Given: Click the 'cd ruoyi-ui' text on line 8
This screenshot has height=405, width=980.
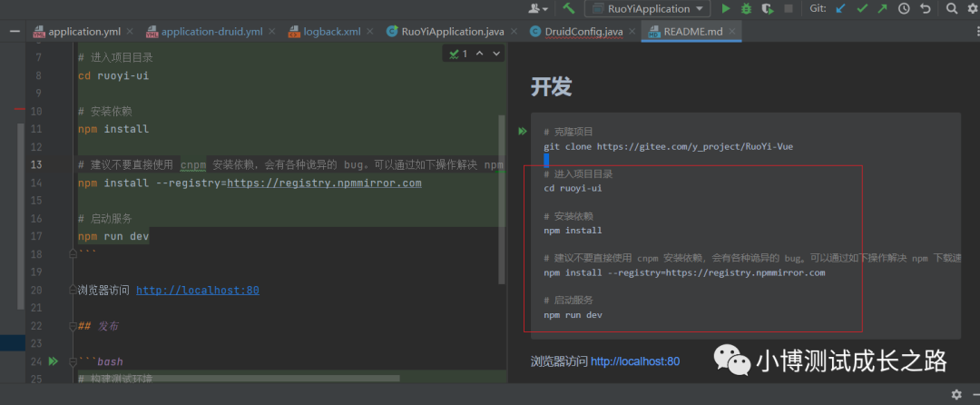Looking at the screenshot, I should click(x=113, y=75).
